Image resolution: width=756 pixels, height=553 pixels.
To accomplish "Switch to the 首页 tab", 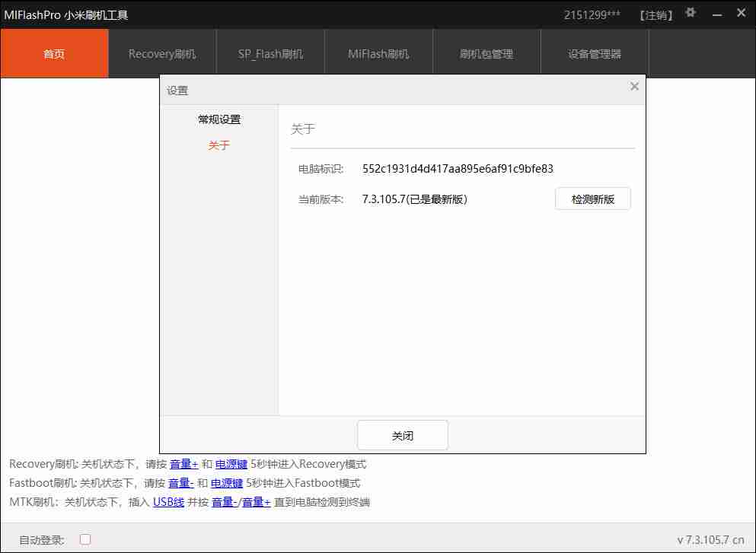I will 55,53.
